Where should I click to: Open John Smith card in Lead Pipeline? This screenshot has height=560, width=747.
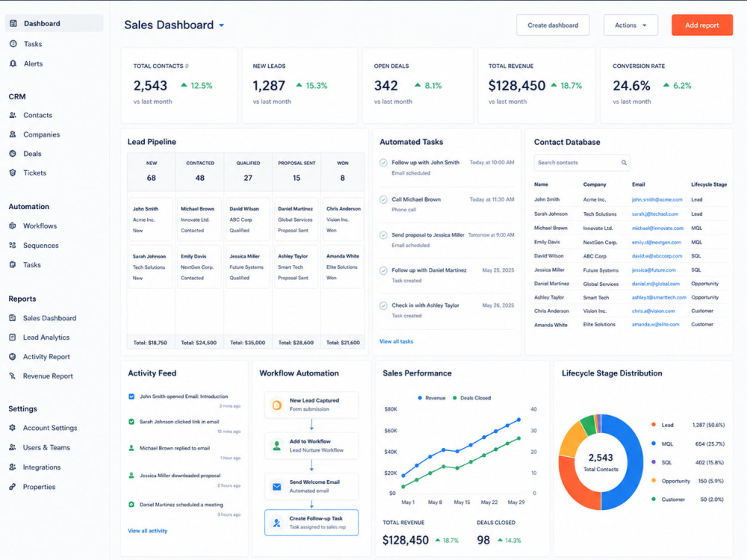point(151,219)
